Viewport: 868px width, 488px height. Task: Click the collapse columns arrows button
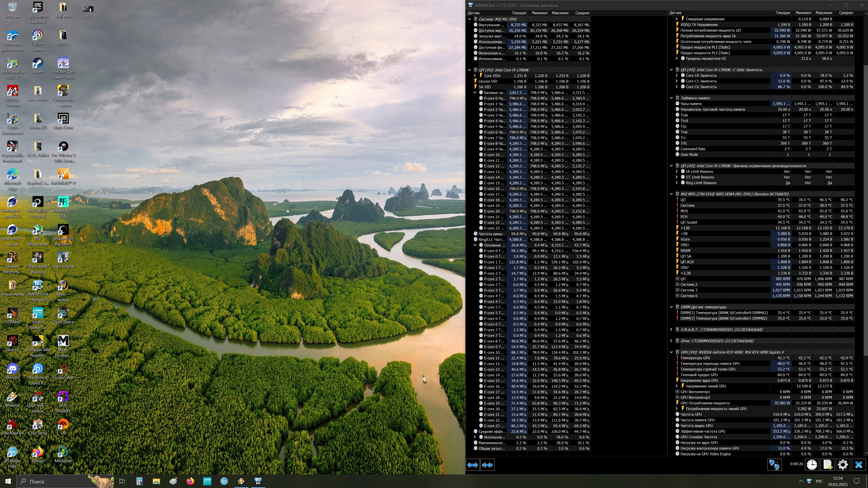click(487, 465)
